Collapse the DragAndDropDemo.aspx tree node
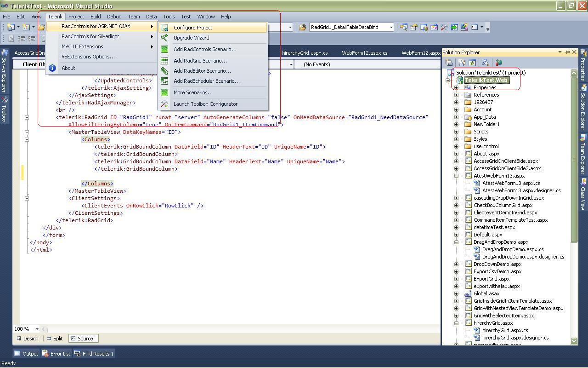 457,242
